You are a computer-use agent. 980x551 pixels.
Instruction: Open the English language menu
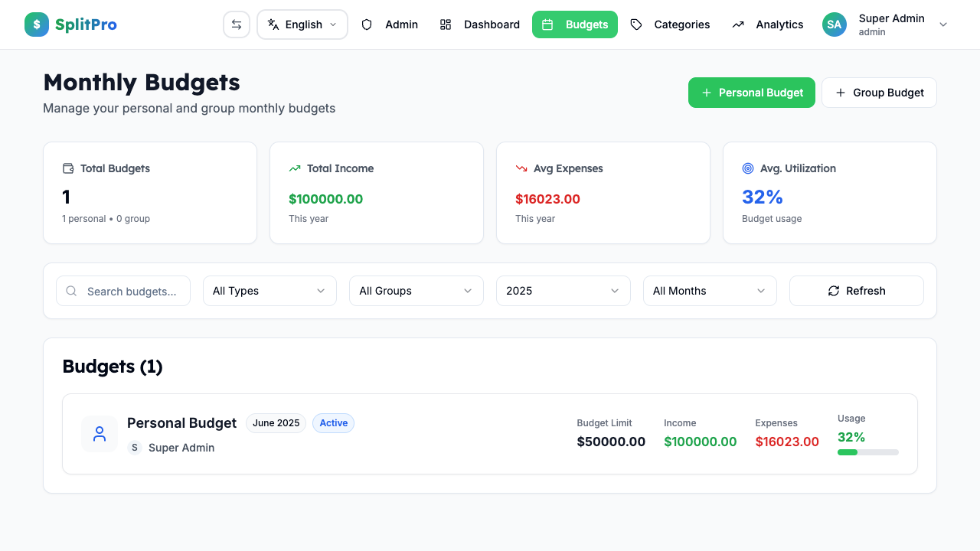(302, 24)
